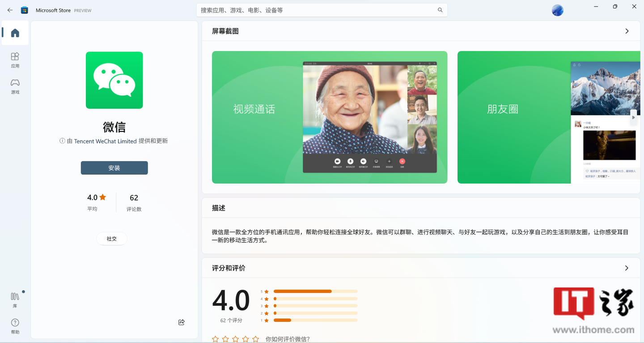
Task: Click the next-screenshot arrow on 朋友圈 image
Action: (x=633, y=117)
